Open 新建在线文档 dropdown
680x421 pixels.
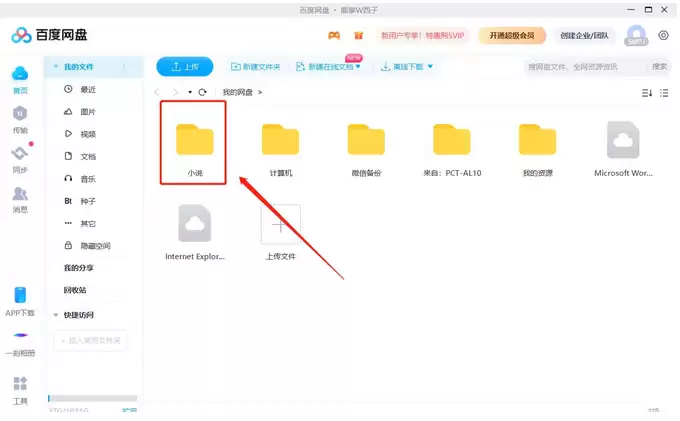point(328,67)
